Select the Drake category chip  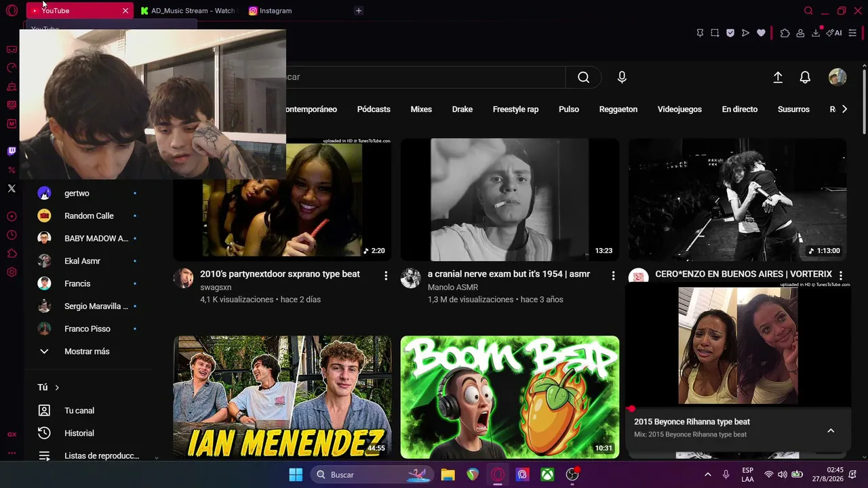(462, 109)
